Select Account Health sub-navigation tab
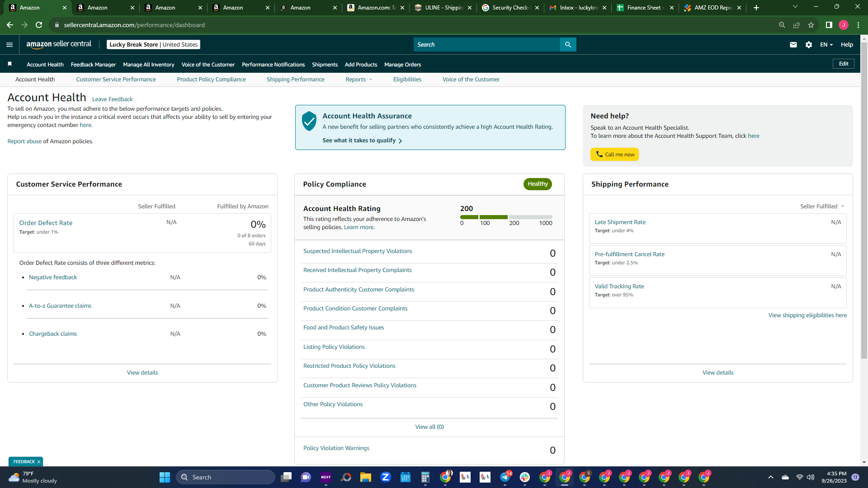 (35, 80)
